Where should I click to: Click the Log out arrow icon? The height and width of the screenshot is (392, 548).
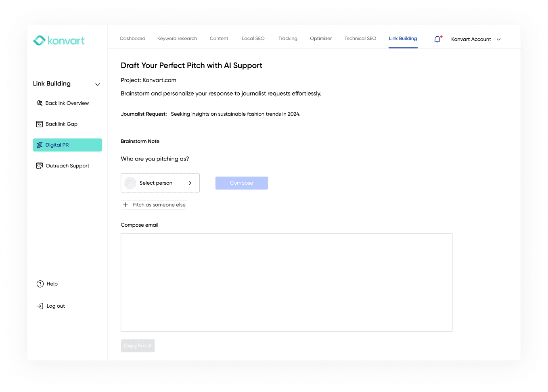40,306
